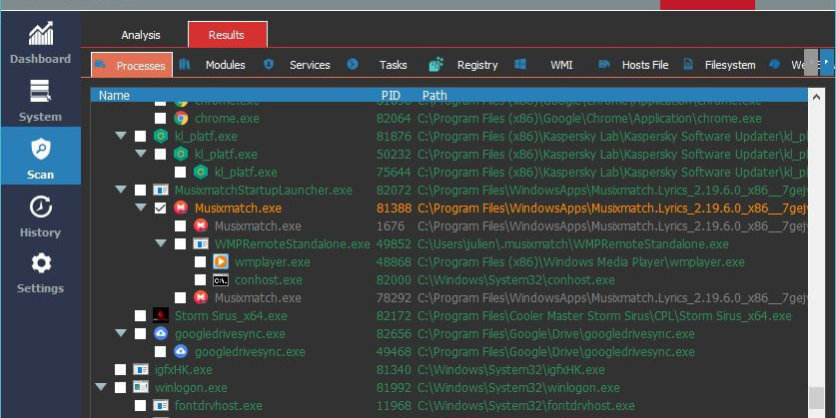
Task: Check the wmplayer.exe checkbox
Action: click(x=200, y=262)
